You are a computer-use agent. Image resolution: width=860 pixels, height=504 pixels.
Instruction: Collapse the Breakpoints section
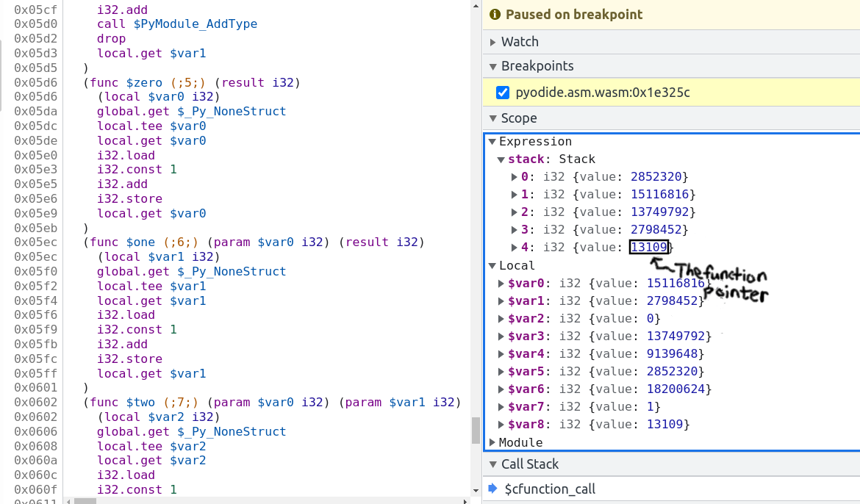493,66
